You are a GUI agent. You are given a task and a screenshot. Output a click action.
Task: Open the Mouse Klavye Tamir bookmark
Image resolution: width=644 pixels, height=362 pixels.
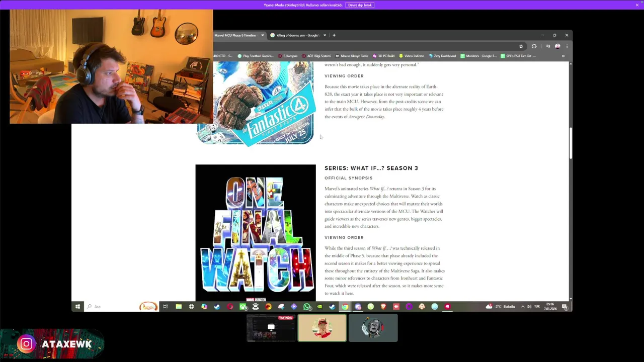tap(352, 56)
